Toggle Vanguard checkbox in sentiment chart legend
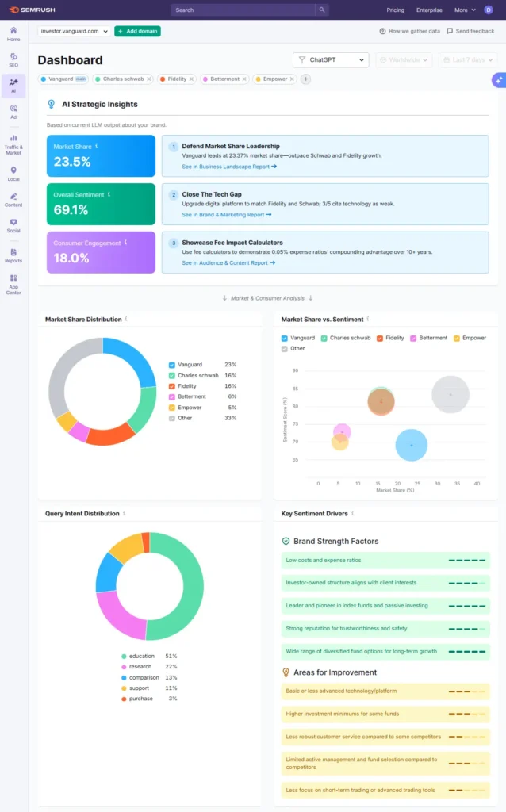Screen dimensions: 506x812 point(285,338)
